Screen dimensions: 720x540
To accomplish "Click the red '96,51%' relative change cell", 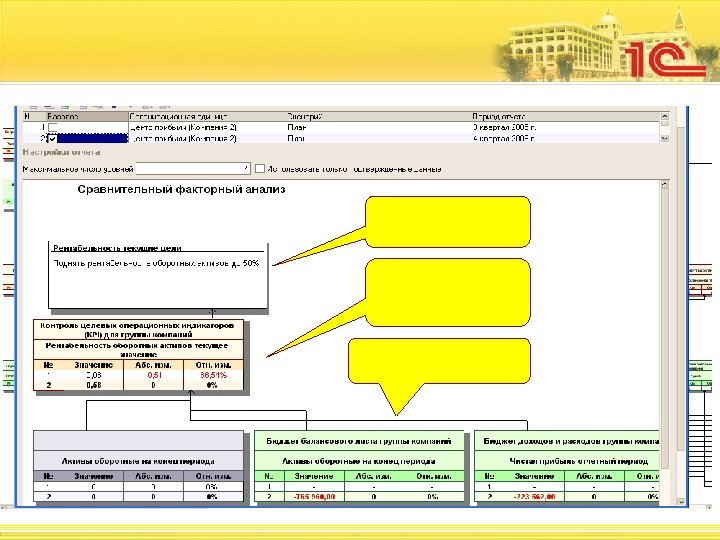I will pyautogui.click(x=214, y=375).
